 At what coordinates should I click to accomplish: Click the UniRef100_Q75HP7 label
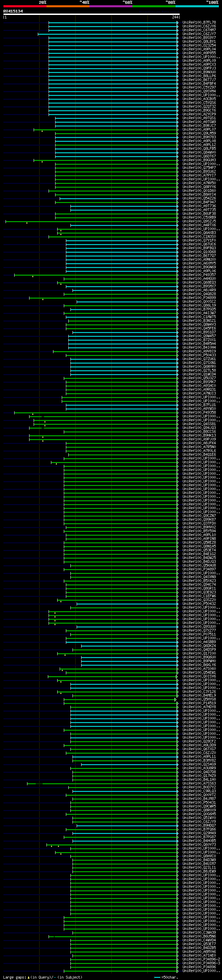click(199, 168)
